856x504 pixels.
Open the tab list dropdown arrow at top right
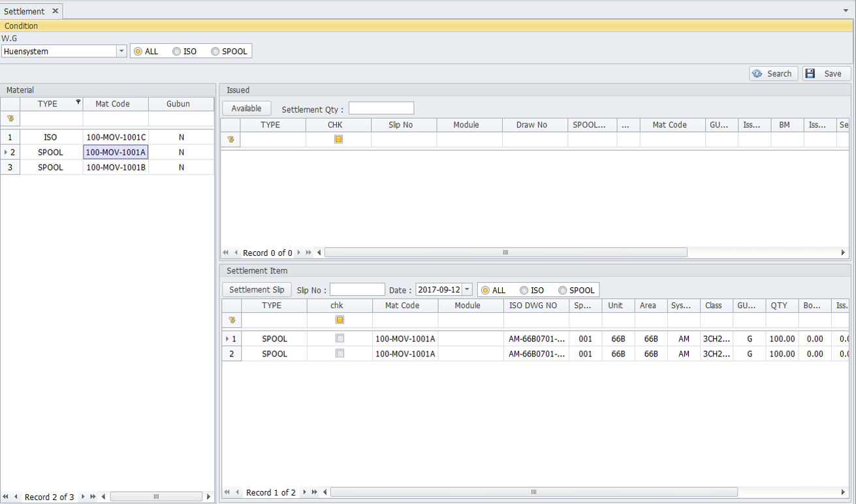click(x=846, y=11)
